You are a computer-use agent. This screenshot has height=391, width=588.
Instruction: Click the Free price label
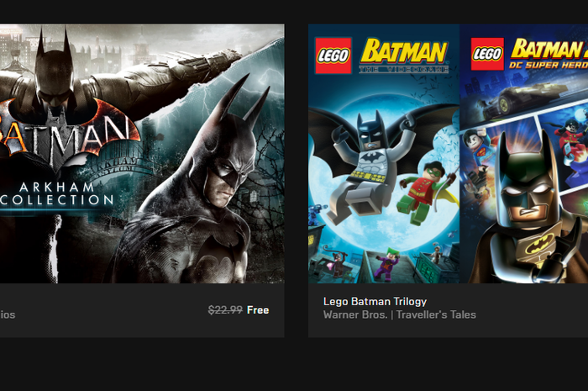coord(258,310)
